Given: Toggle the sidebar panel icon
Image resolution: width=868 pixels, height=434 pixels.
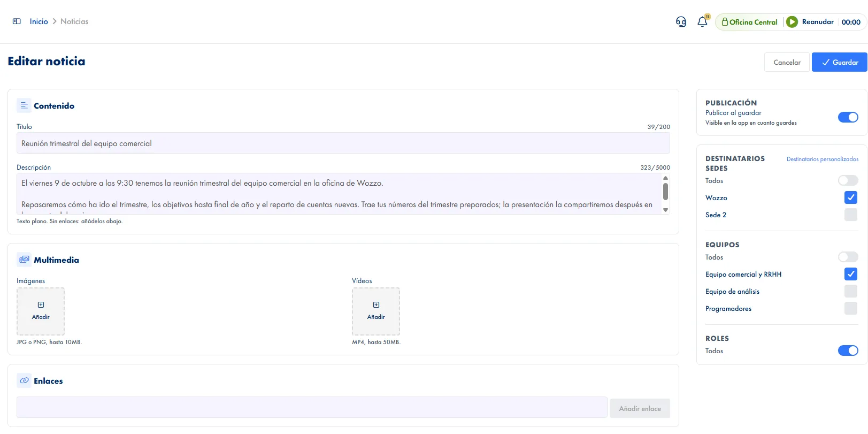Looking at the screenshot, I should click(x=17, y=21).
